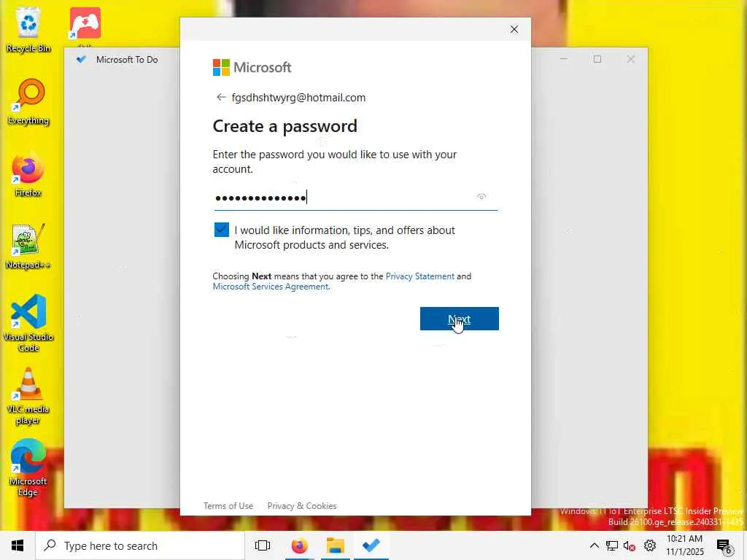Screen dimensions: 747x560
Task: Select the VLC media player desktop icon
Action: (28, 396)
